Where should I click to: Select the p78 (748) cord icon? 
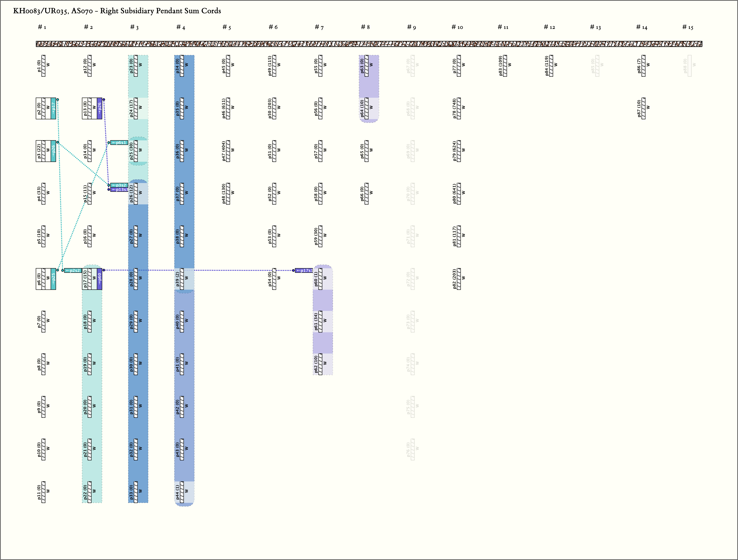click(459, 109)
